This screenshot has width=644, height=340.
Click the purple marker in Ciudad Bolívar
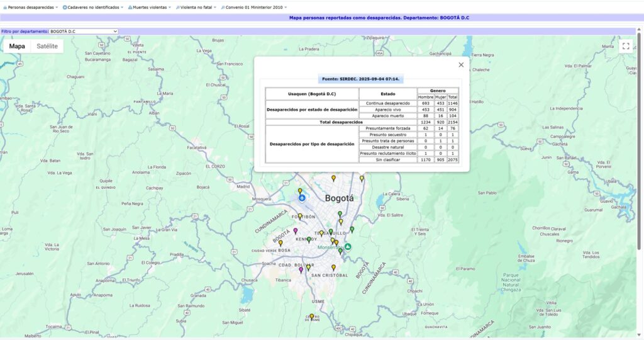click(301, 270)
